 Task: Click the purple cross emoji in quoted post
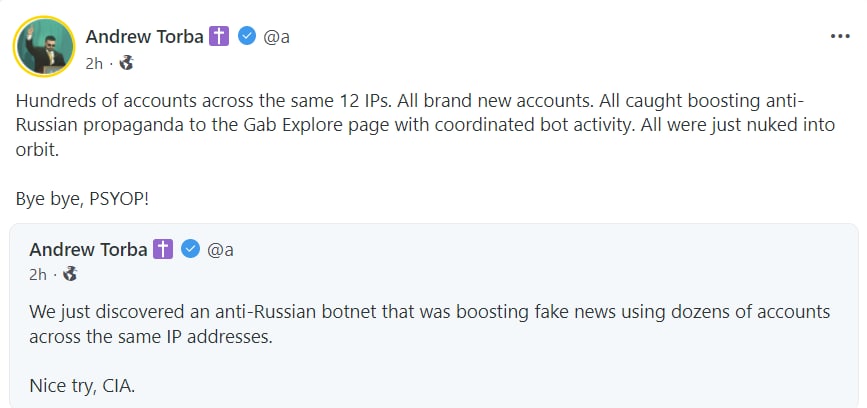point(164,249)
